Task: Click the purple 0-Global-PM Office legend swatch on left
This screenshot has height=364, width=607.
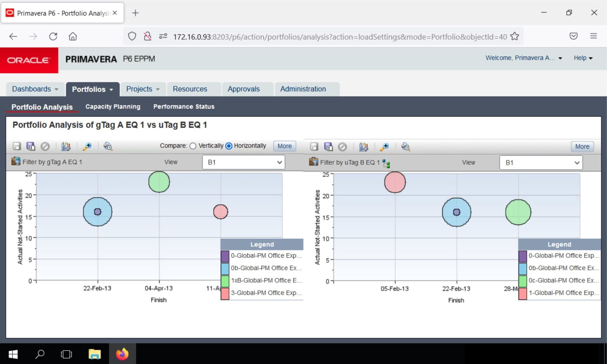Action: pos(225,256)
